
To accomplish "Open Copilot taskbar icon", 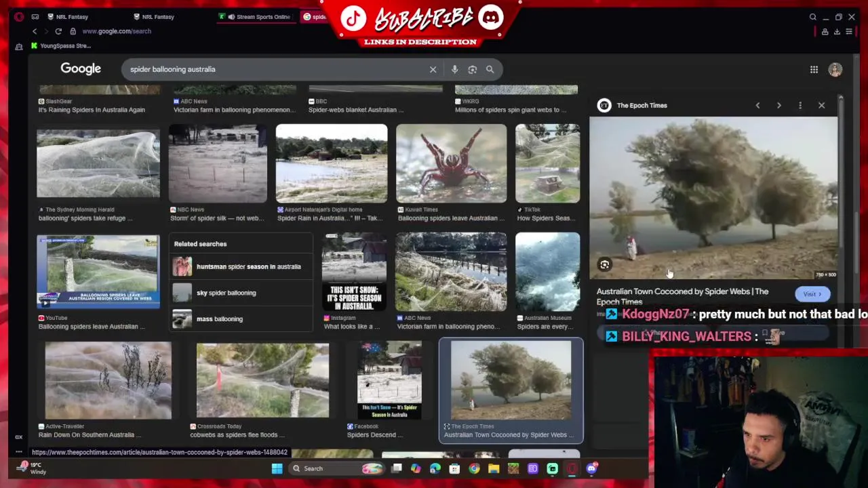I will 416,468.
